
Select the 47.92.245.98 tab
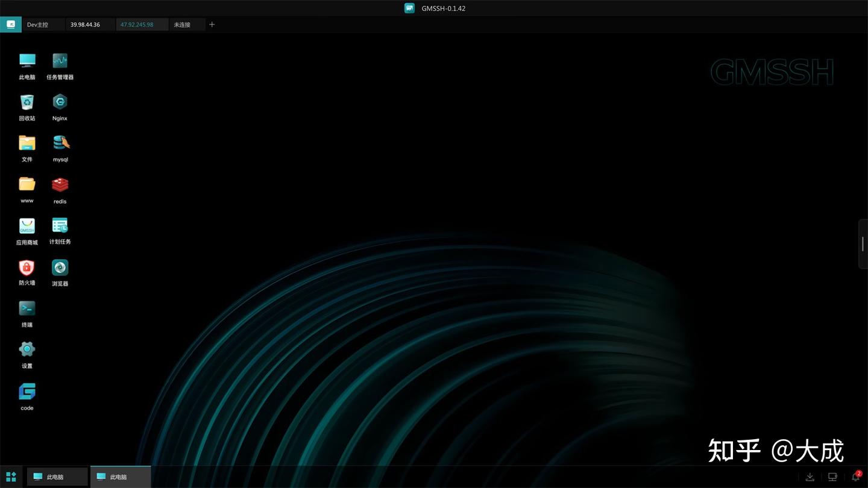[142, 25]
